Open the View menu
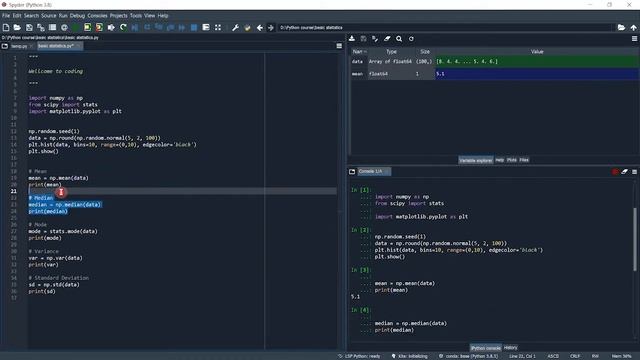Image resolution: width=640 pixels, height=360 pixels. pyautogui.click(x=150, y=16)
